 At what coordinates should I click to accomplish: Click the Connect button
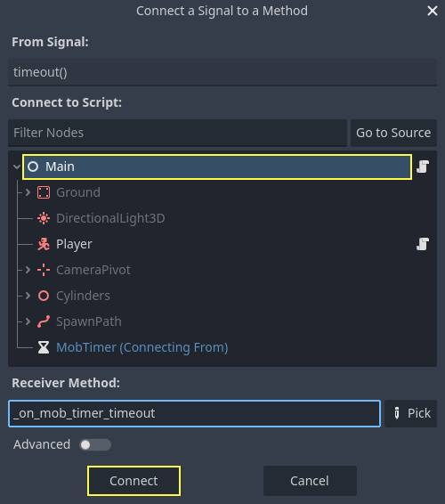[133, 481]
